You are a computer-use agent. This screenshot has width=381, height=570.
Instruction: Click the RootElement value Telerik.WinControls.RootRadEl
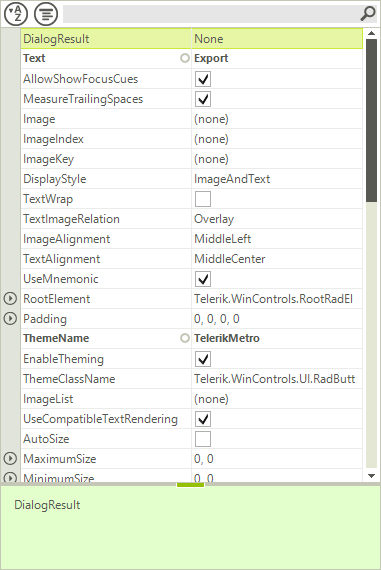273,299
